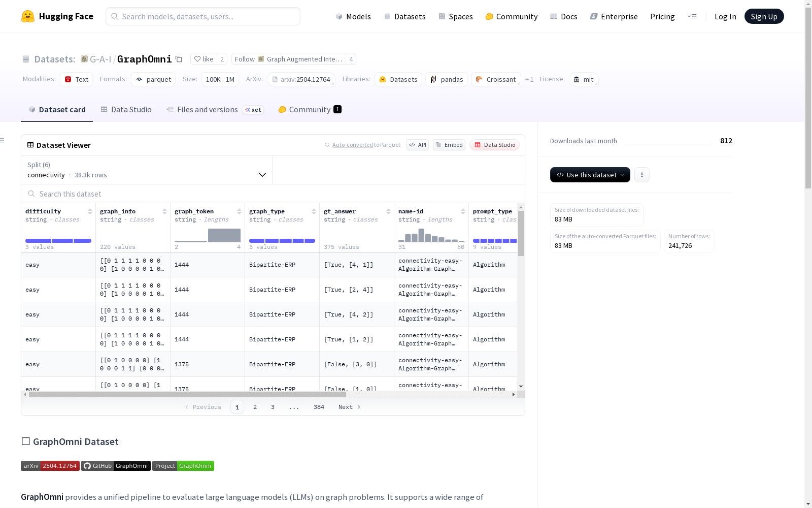This screenshot has height=508, width=812.
Task: Open the Community tab
Action: point(310,110)
